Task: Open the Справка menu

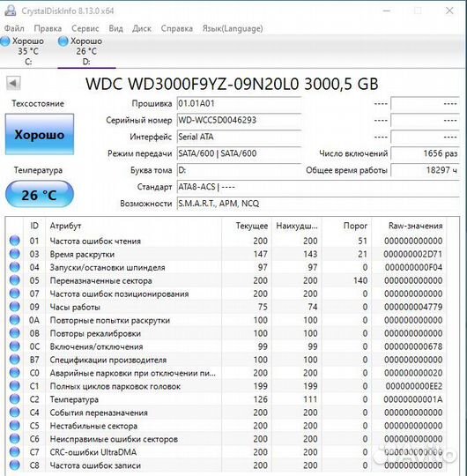Action: click(x=176, y=28)
